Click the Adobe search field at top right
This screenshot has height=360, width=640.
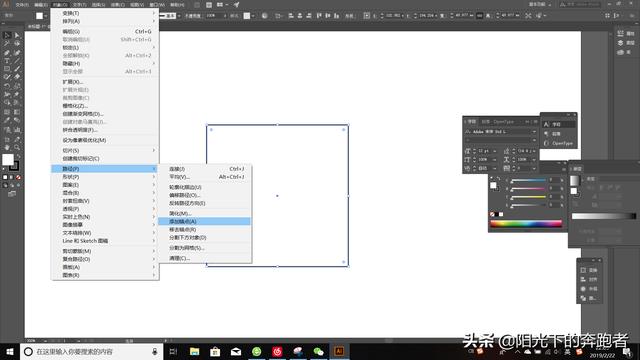pos(580,4)
